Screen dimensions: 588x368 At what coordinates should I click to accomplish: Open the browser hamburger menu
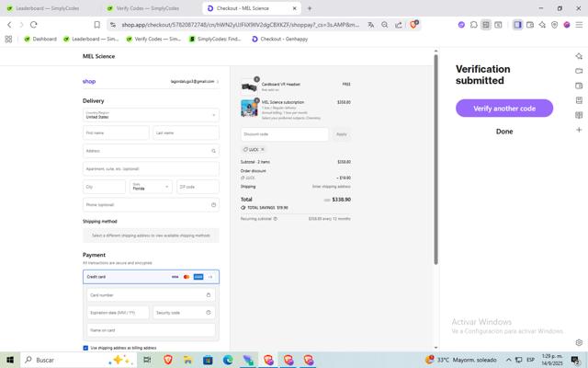[579, 25]
